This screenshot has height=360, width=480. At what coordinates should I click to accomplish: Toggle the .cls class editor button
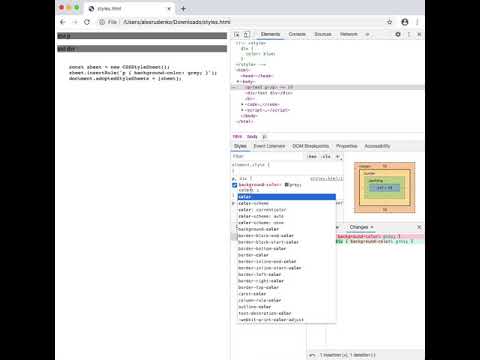(x=326, y=156)
